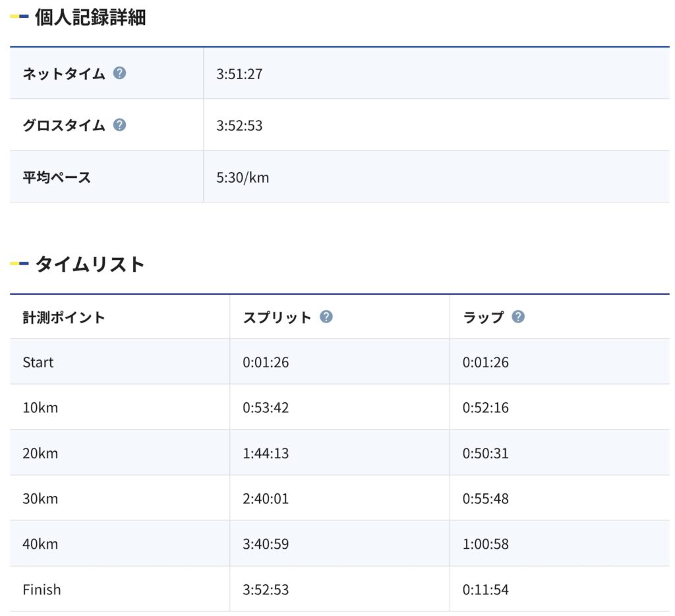Screen dimensions: 675x616
Task: Open the グロスタイム help tooltip icon
Action: tap(119, 124)
